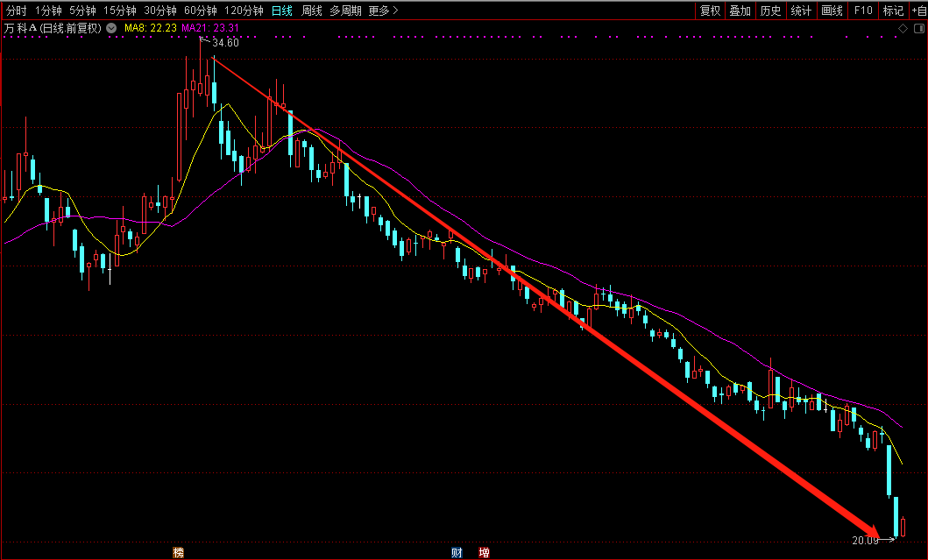
Task: Open the 多周期 multi-period view
Action: [x=345, y=11]
